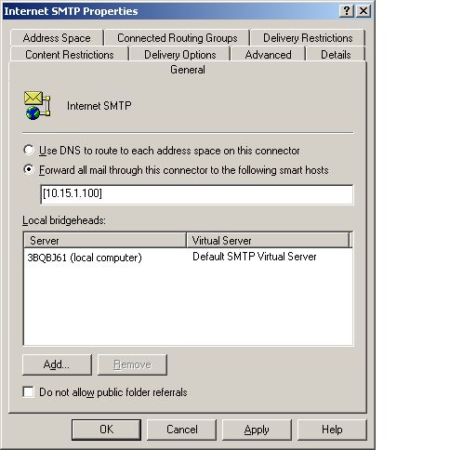Confirm settings with the OK button

[106, 430]
